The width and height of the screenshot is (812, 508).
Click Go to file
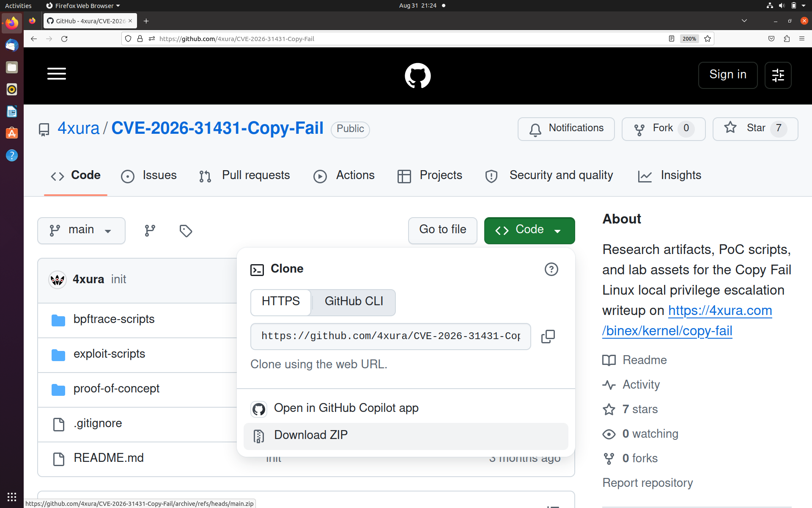click(443, 231)
